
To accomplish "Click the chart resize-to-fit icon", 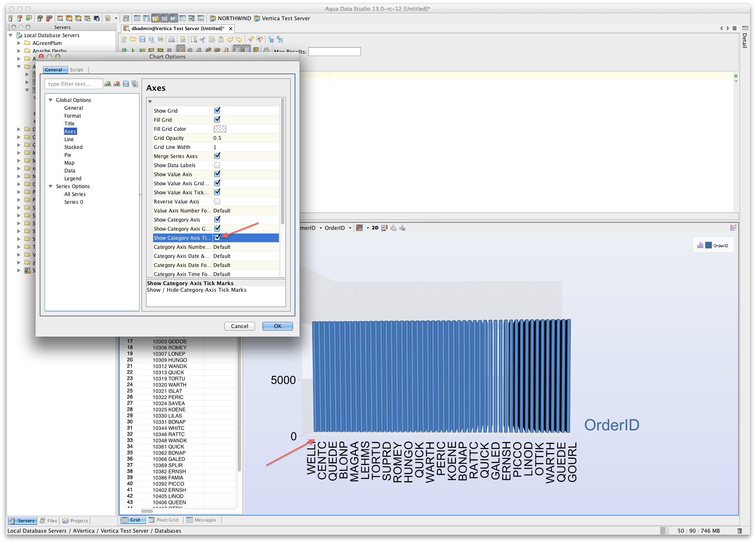I will coord(384,228).
